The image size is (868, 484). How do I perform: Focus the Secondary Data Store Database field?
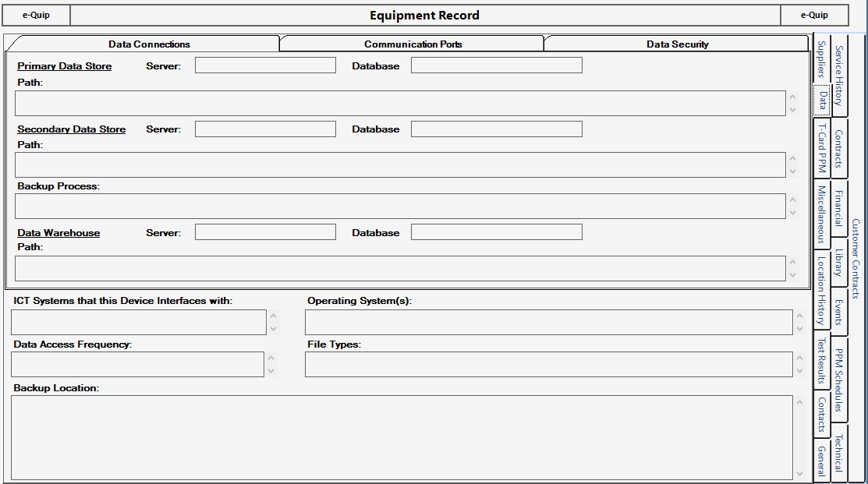click(497, 129)
